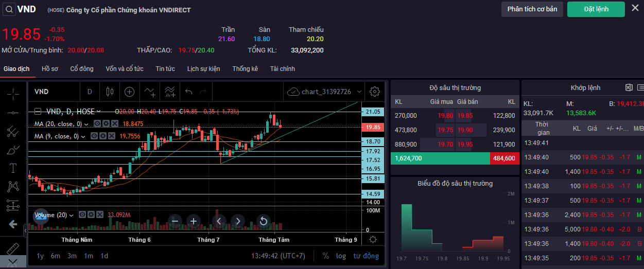Click the 13:49:42 (UTC+7) timezone
Viewport: 644px width, 269px height.
pos(278,256)
